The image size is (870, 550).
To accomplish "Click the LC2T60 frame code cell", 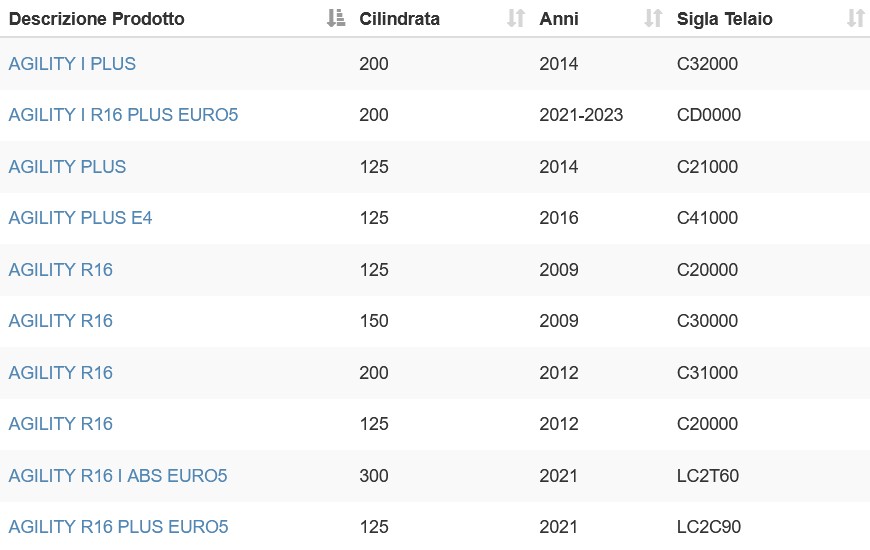I will 707,476.
